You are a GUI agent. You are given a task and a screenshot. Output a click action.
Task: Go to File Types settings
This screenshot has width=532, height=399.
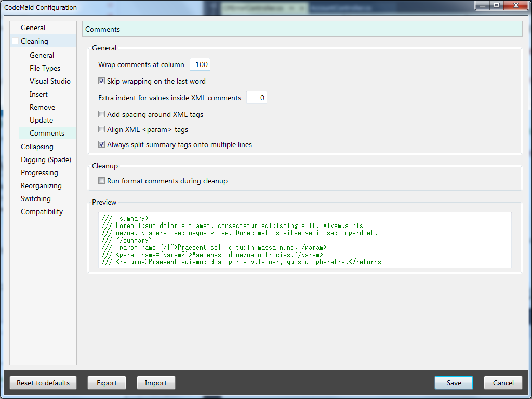[x=45, y=68]
